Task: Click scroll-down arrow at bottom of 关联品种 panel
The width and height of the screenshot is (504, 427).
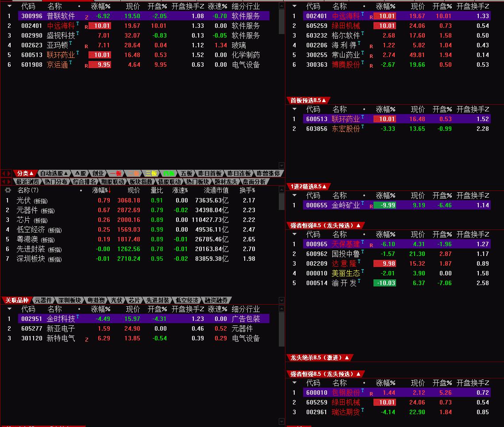Action: pos(281,422)
